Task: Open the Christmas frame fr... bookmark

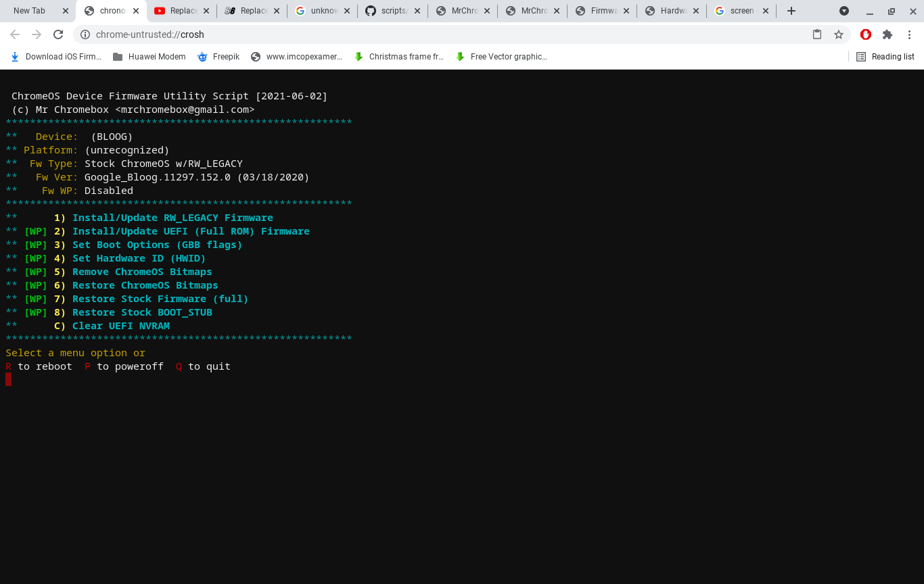Action: 399,57
